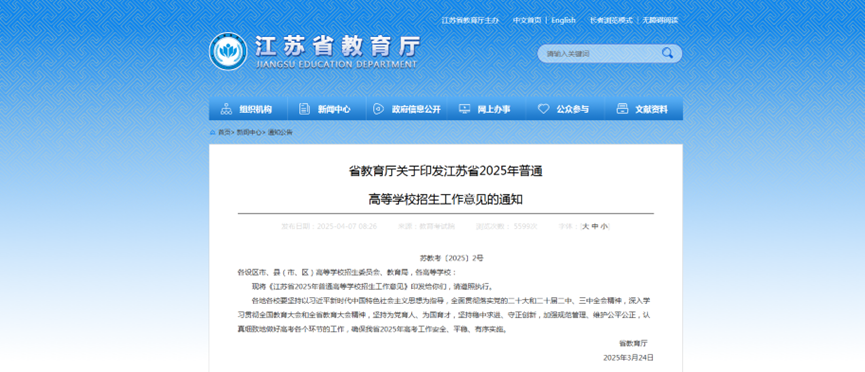
Task: Set font size to 中 (medium)
Action: [595, 226]
